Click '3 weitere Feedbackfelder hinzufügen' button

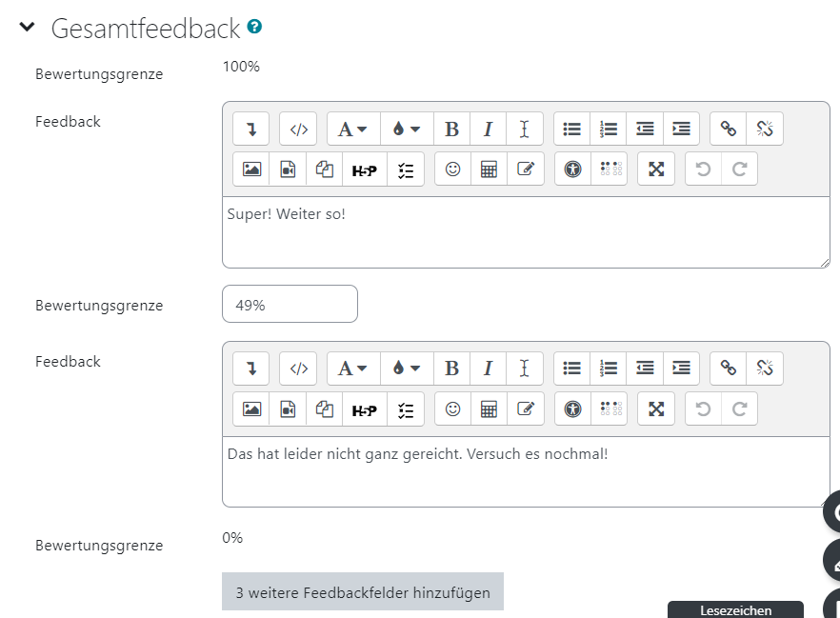coord(363,591)
